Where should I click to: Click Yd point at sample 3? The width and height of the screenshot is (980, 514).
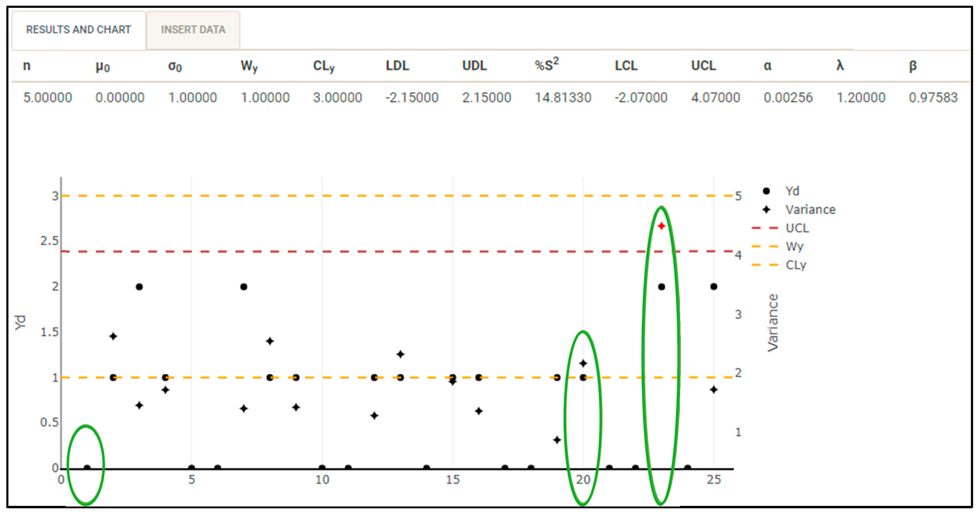(x=139, y=287)
